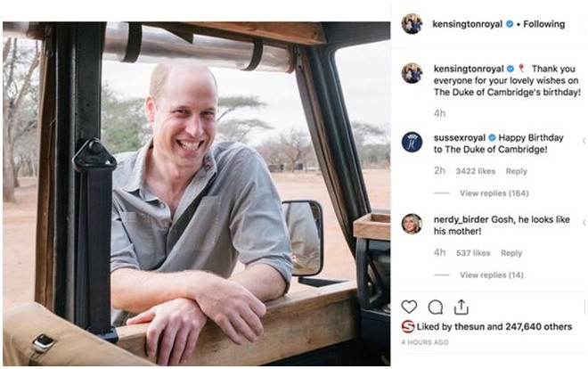Reply to the sussexroyal comment
Viewport: 588px width, 369px height.
pos(517,171)
